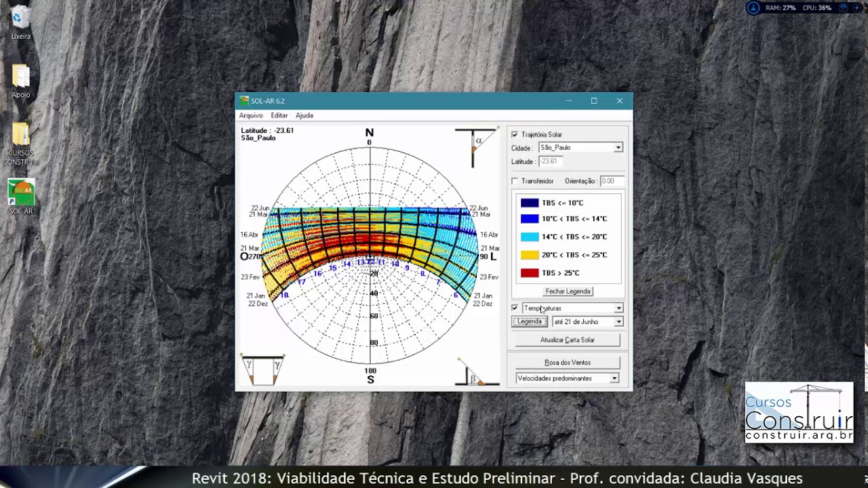868x488 pixels.
Task: Click hour 6 marker on solar chart
Action: click(x=456, y=296)
